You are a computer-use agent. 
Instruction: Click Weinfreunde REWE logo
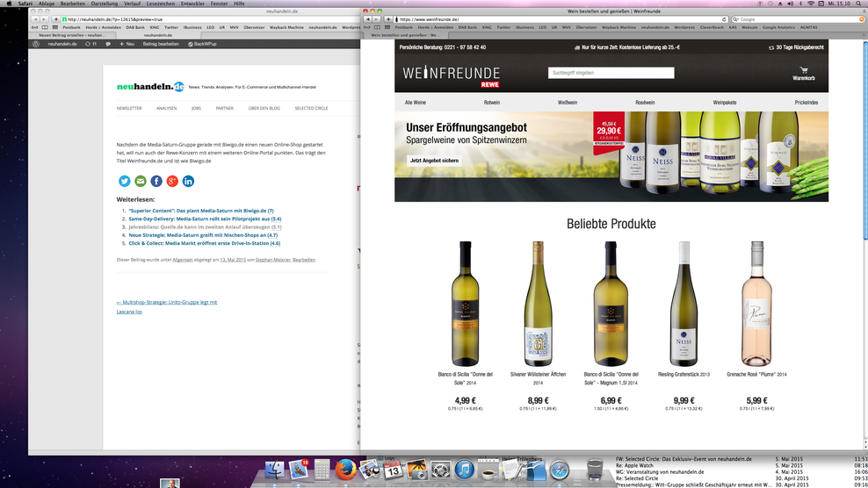coord(452,76)
